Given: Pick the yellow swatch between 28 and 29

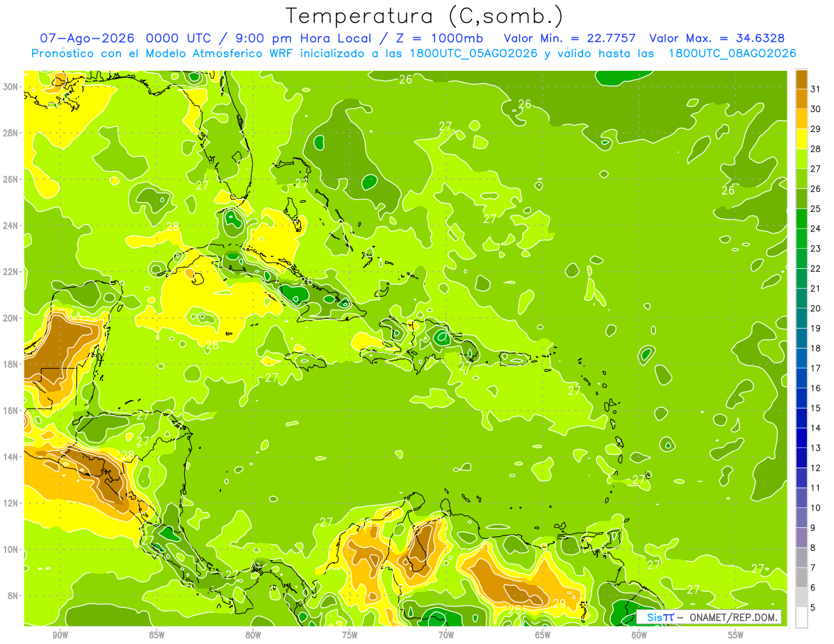Looking at the screenshot, I should 801,138.
